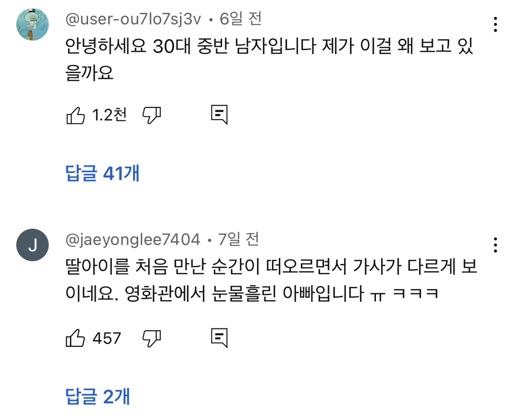Viewport: 528px width, 420px height.
Task: Open three-dot menu for @jaeyonglee7404's comment
Action: (495, 245)
